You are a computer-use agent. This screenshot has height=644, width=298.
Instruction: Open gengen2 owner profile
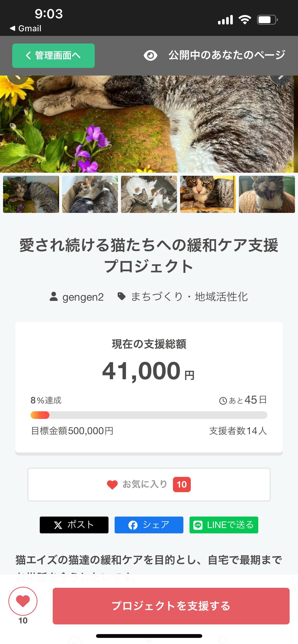(x=77, y=297)
